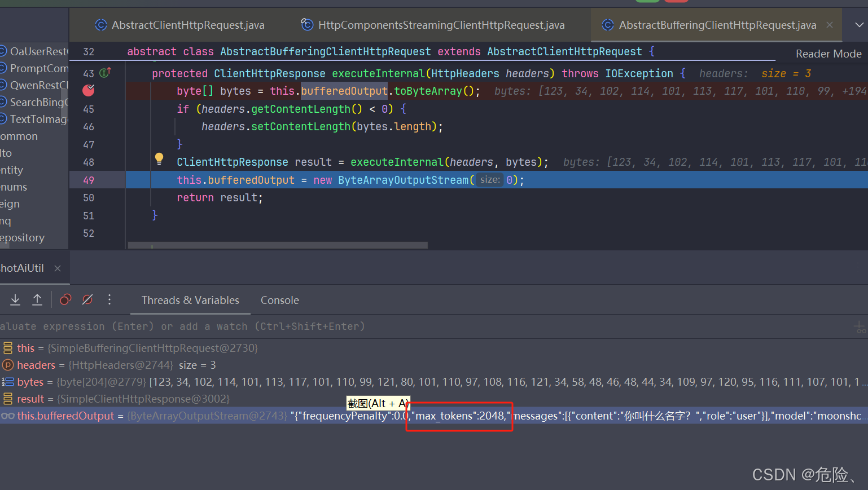Toggle Mute Breakpoints in the debug toolbar
This screenshot has height=490, width=868.
pos(87,299)
